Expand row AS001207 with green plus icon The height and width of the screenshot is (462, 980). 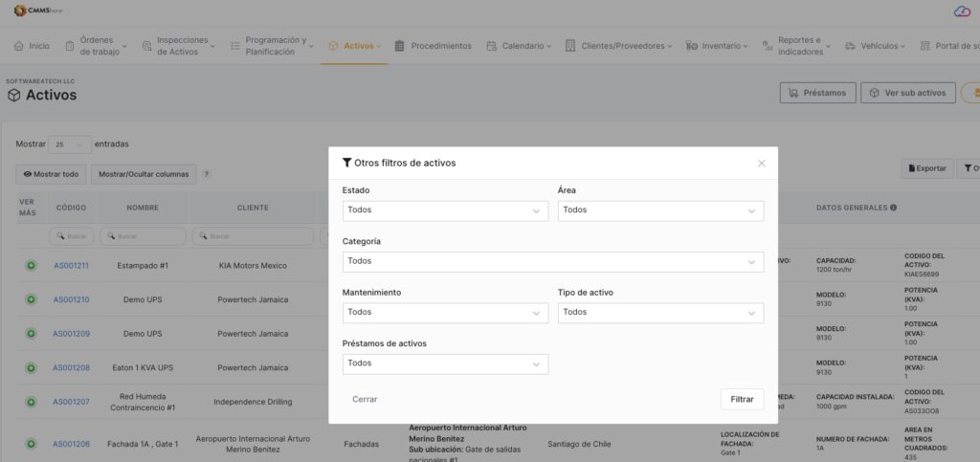(x=31, y=402)
